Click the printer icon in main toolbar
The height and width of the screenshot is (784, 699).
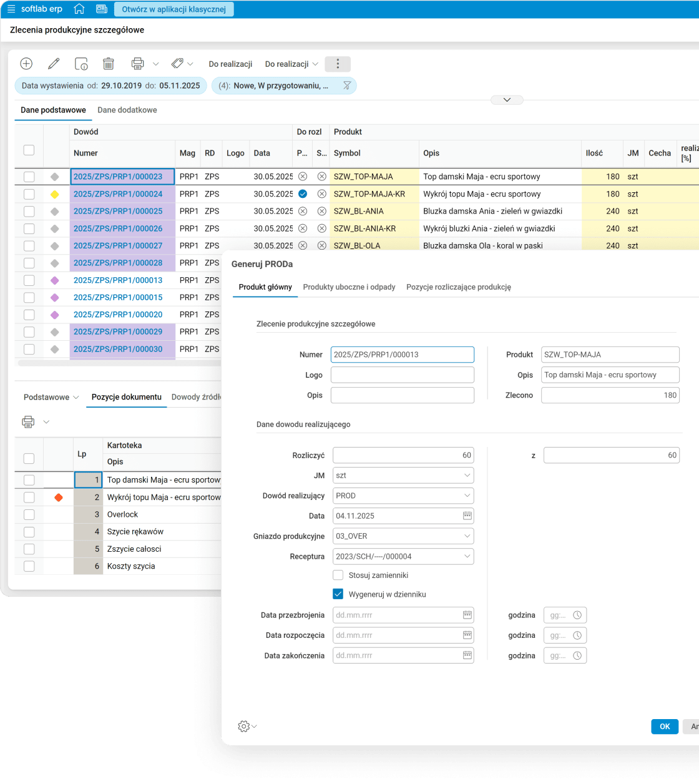tap(138, 64)
